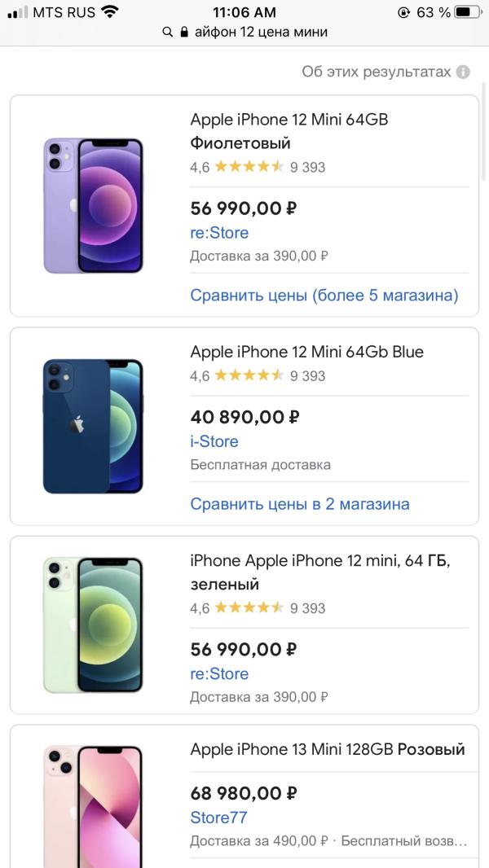This screenshot has width=489, height=868.
Task: Tap the address bar with айфон 12 цена мини
Action: [x=244, y=32]
